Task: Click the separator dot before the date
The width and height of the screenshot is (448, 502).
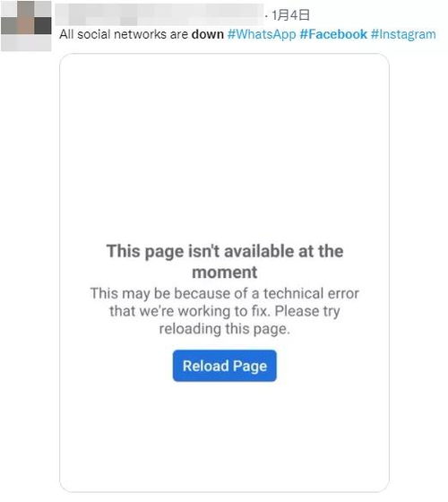Action: [267, 16]
